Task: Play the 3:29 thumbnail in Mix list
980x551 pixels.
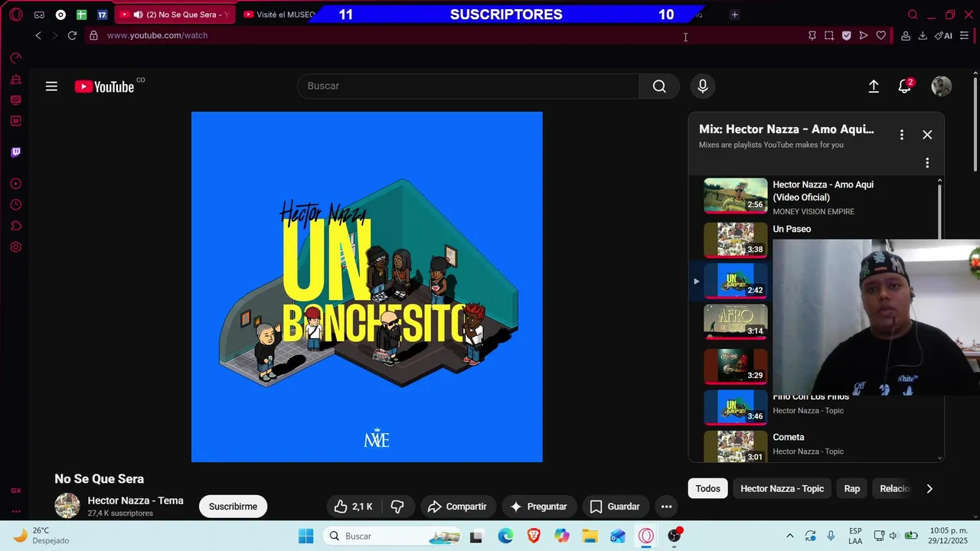Action: (736, 366)
